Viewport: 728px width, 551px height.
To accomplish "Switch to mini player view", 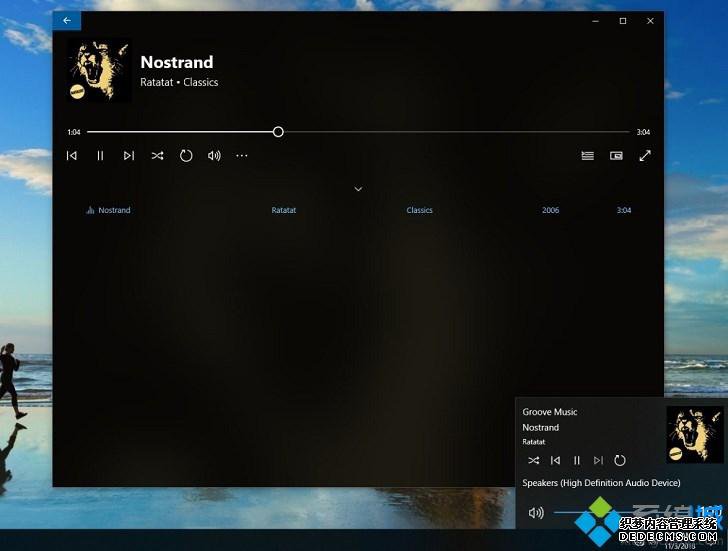I will click(x=616, y=156).
